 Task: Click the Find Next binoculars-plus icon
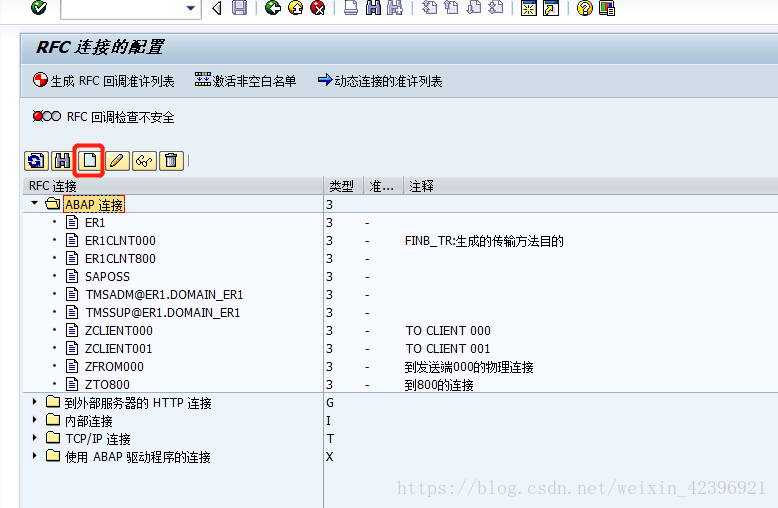[395, 7]
